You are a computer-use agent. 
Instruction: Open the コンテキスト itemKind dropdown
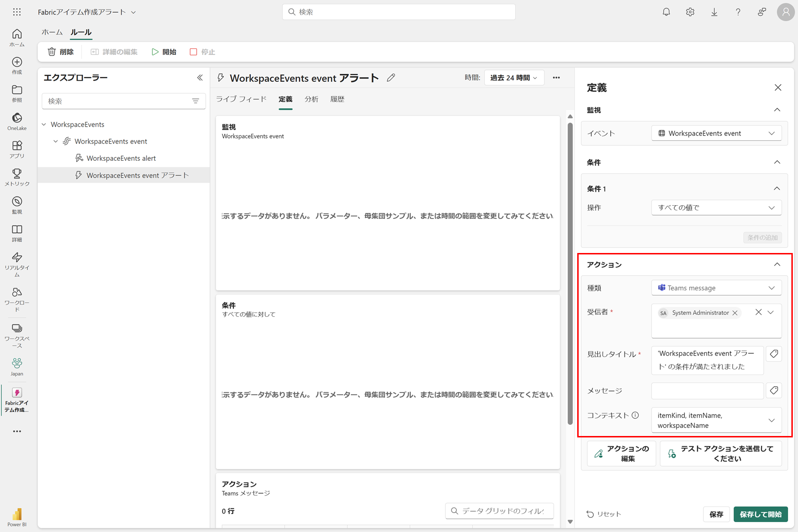[717, 420]
